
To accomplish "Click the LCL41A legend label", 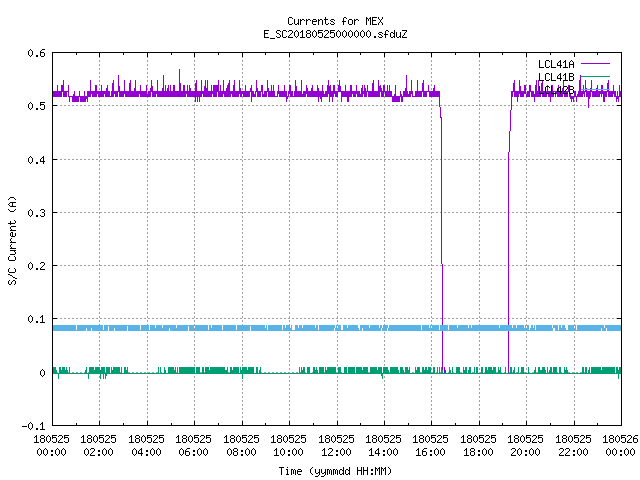I will pyautogui.click(x=556, y=64).
